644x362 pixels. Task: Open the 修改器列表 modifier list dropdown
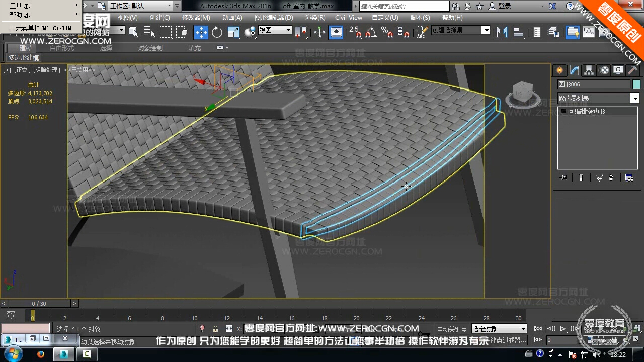click(x=598, y=98)
